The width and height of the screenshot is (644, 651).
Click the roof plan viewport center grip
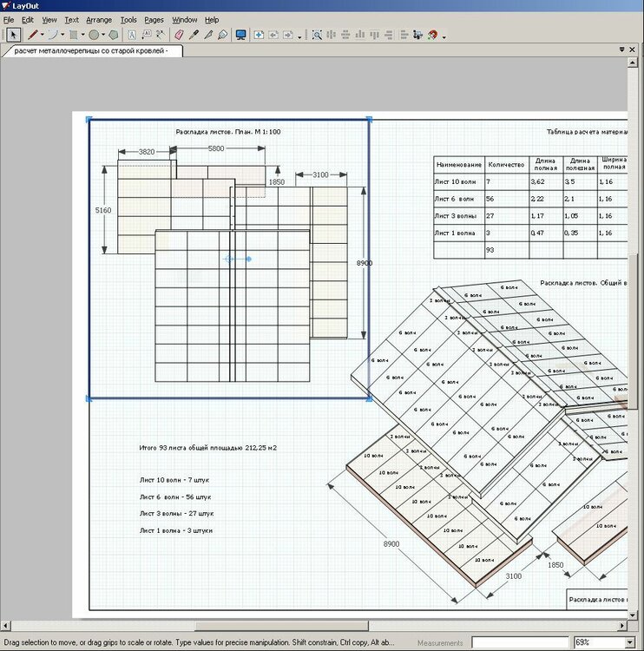point(229,259)
